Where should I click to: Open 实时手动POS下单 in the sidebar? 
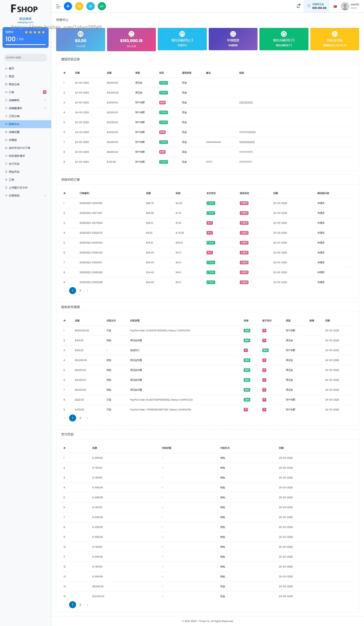pos(25,148)
